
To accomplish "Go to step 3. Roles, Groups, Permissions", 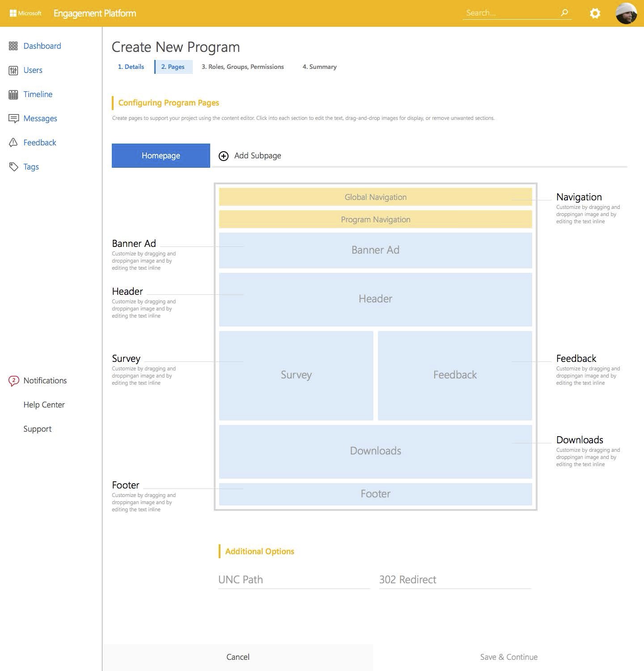I will [x=243, y=67].
